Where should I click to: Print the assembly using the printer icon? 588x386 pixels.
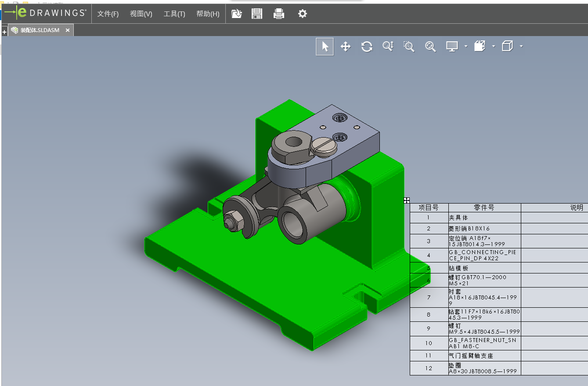(x=279, y=14)
